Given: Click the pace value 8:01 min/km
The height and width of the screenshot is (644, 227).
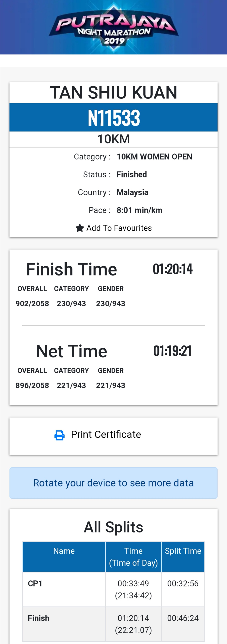Looking at the screenshot, I should coord(139,210).
